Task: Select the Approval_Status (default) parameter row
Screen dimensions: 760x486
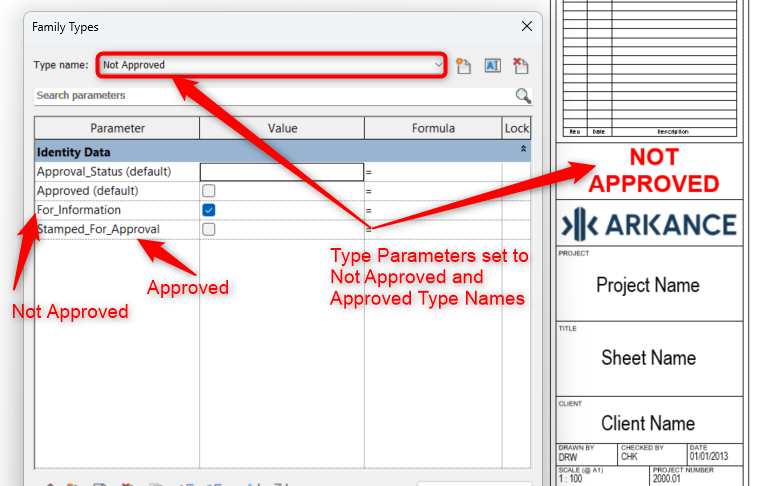Action: coord(283,172)
